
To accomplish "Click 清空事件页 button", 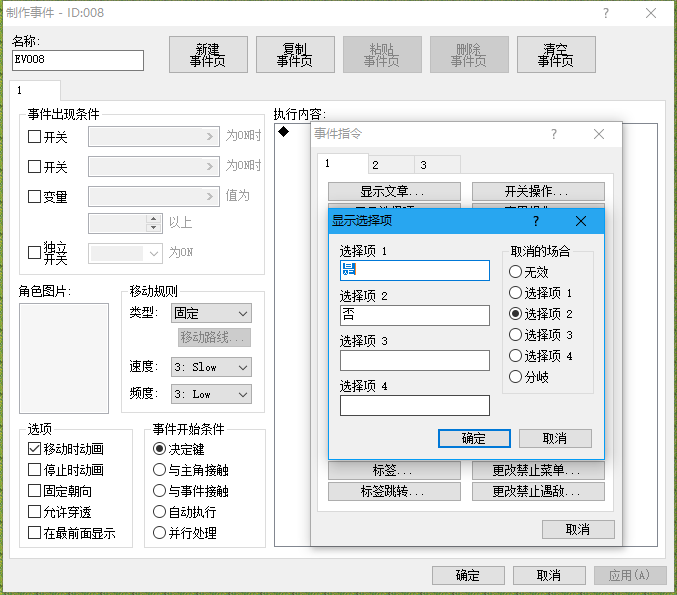I will click(556, 54).
